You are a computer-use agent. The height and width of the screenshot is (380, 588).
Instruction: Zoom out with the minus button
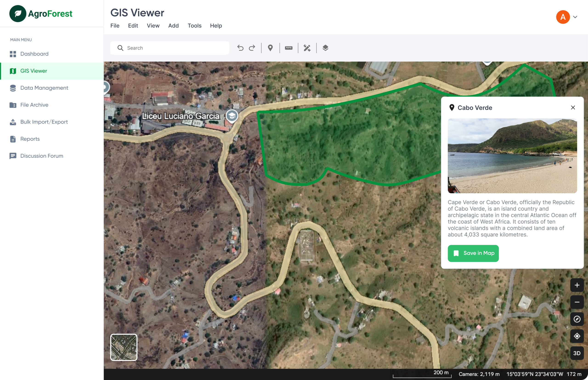(x=577, y=302)
